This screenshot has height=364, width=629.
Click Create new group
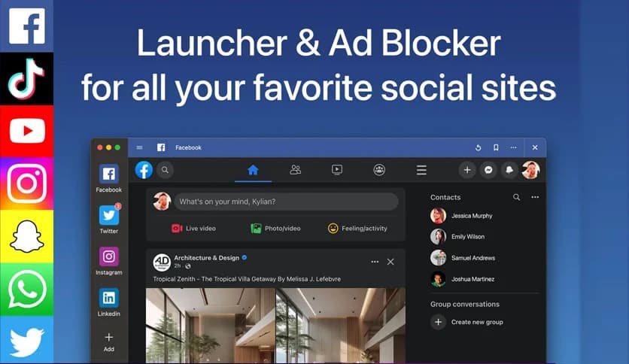[467, 322]
